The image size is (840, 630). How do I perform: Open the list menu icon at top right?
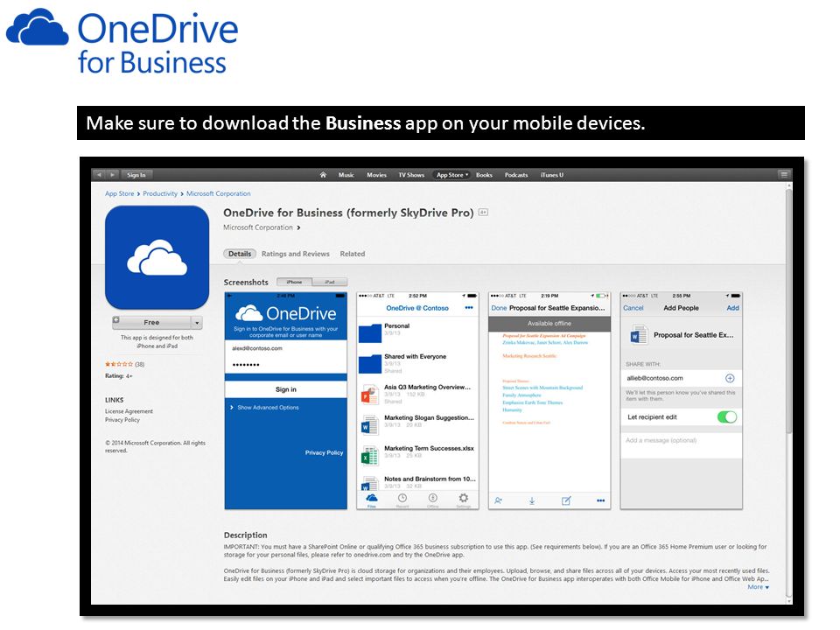[x=784, y=175]
